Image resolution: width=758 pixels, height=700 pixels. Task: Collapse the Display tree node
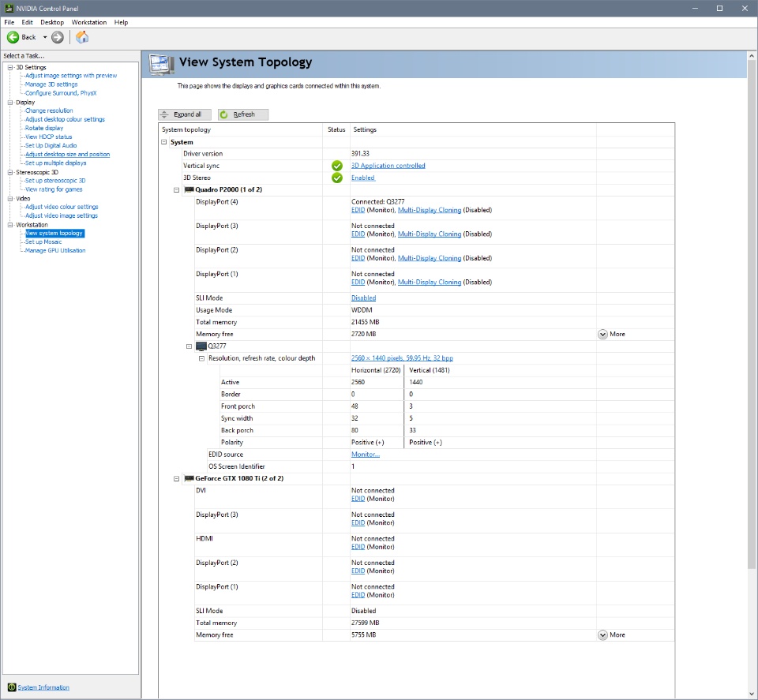tap(10, 103)
